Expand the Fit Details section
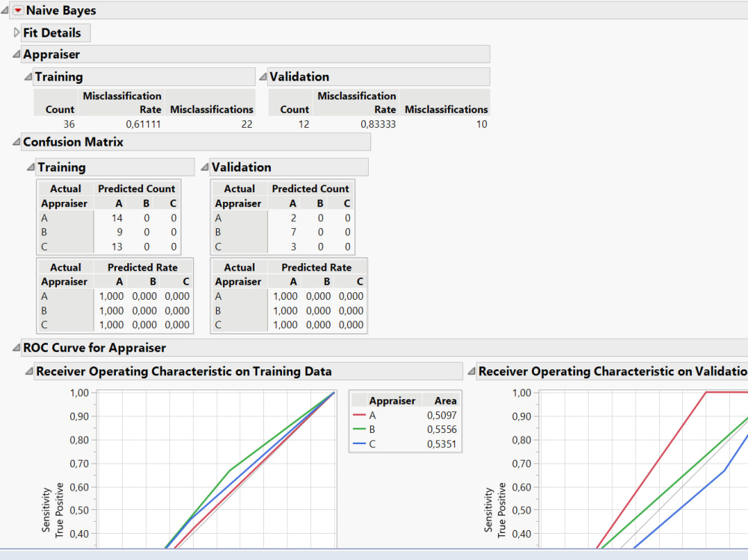Viewport: 748px width, 560px height. coord(16,32)
